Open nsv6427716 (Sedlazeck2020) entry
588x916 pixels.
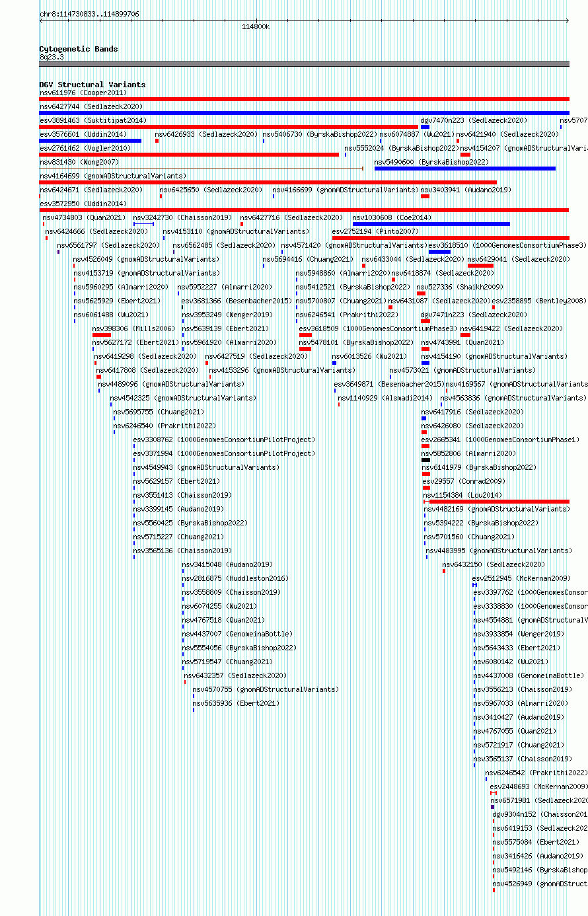point(292,217)
